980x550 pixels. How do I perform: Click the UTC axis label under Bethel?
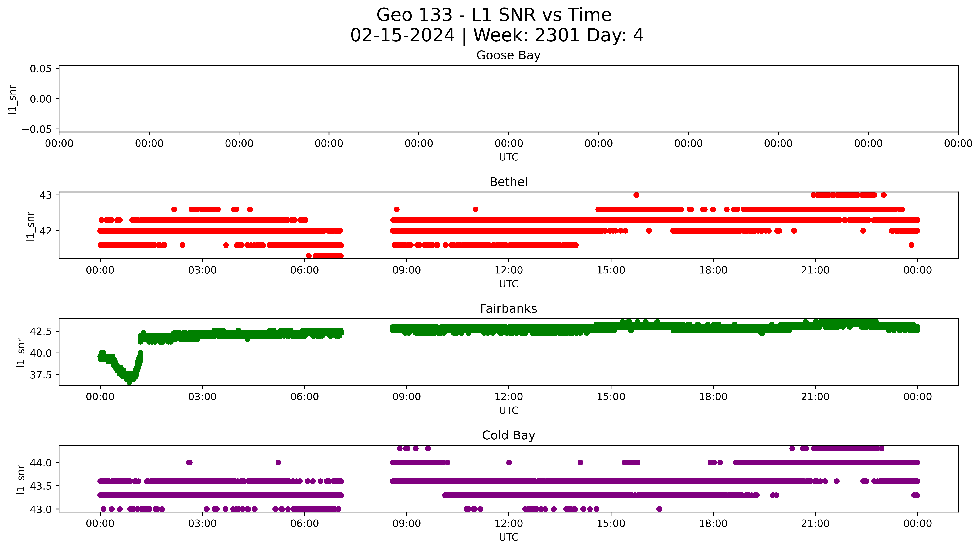pos(509,284)
